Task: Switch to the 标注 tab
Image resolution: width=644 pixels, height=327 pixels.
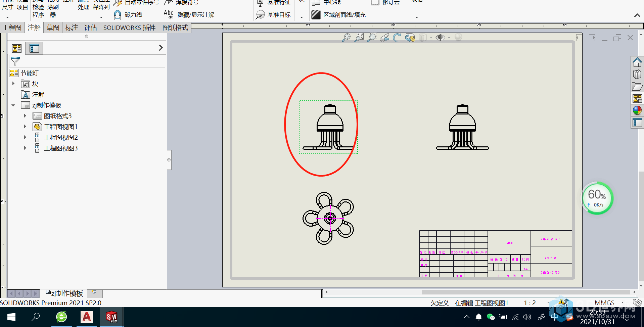Action: [72, 28]
